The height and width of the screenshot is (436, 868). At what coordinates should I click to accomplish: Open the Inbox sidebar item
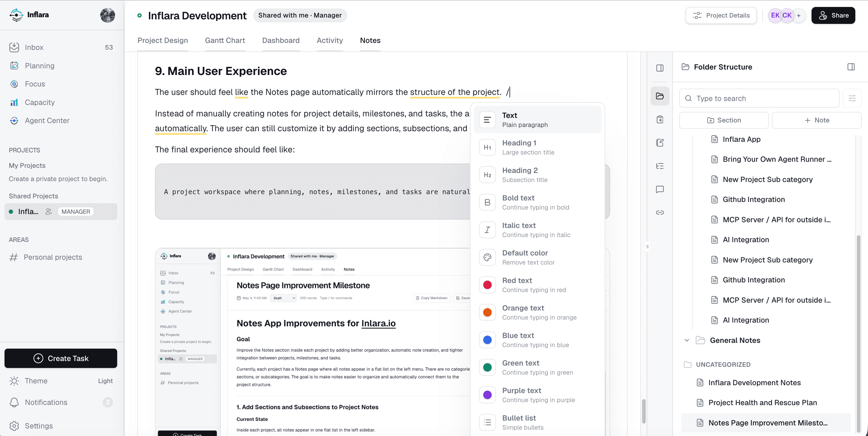coord(61,47)
